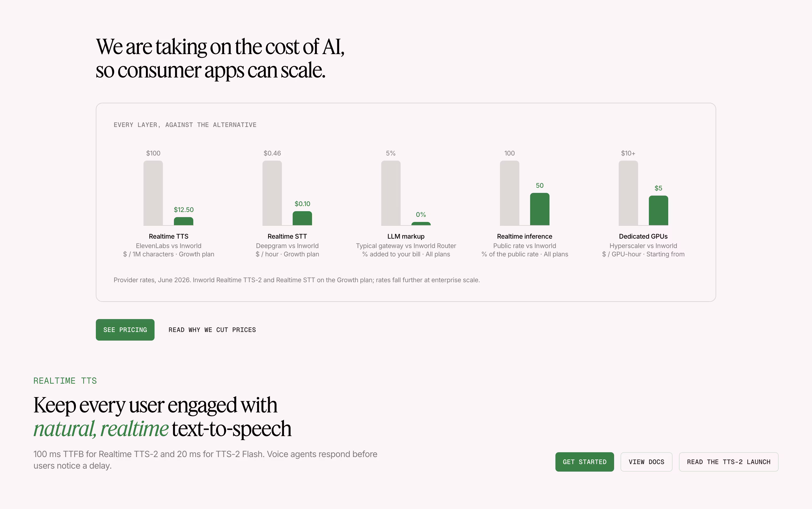Open the See Pricing button
This screenshot has height=509, width=812.
click(125, 330)
